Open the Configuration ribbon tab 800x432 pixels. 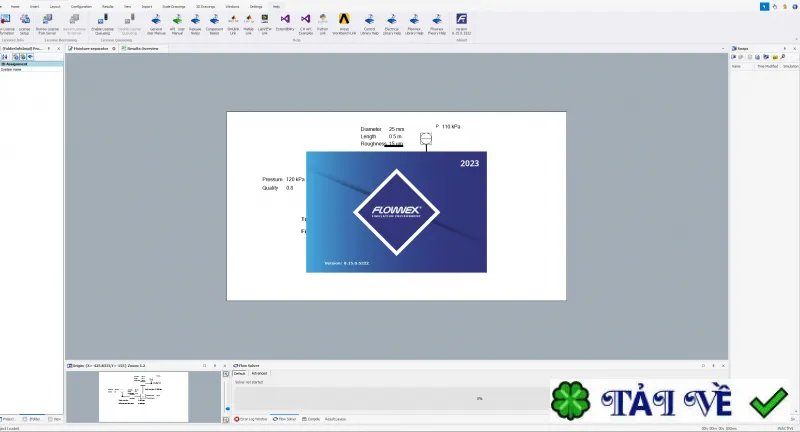coord(81,7)
